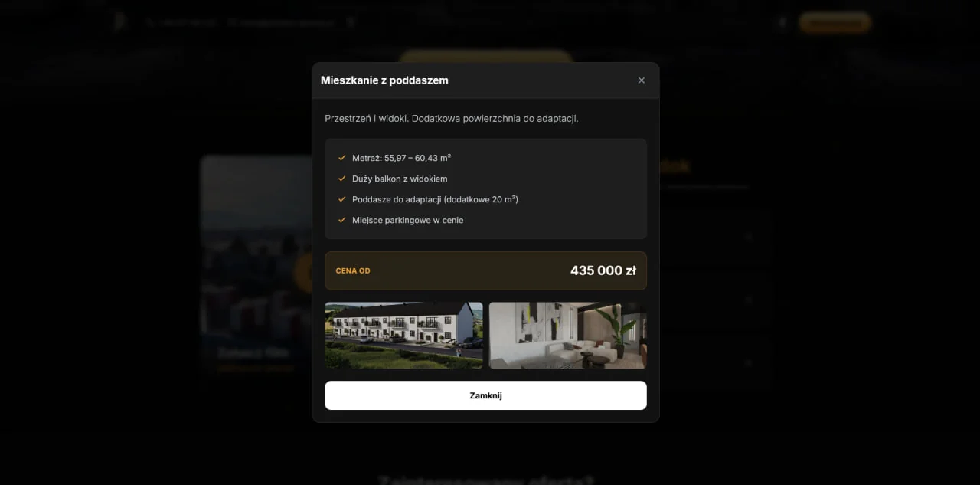Image resolution: width=980 pixels, height=485 pixels.
Task: Open the exterior townhouse row thumbnail
Action: tap(403, 336)
